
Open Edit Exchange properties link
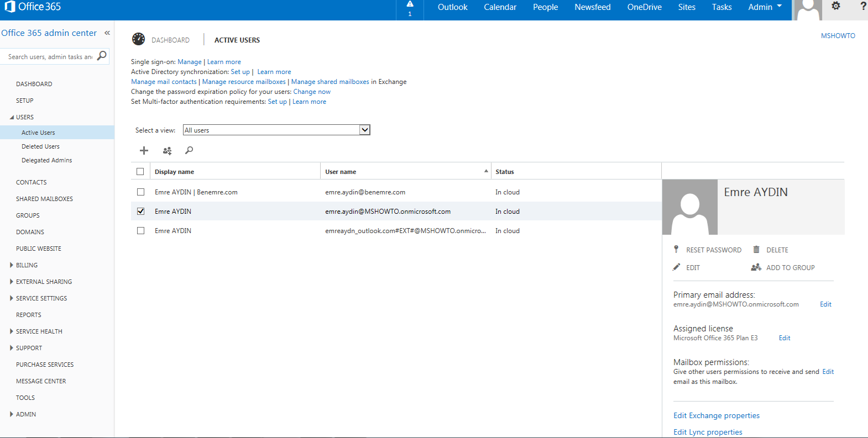pos(717,415)
